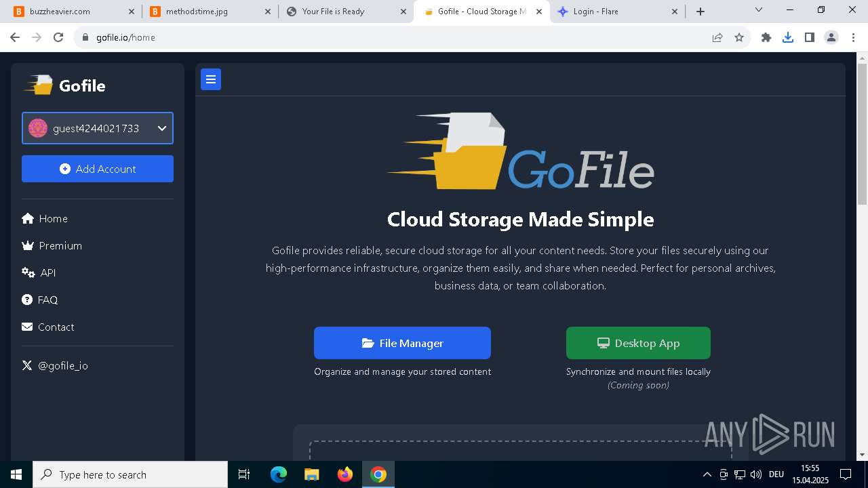The height and width of the screenshot is (488, 868).
Task: Click the guest account avatar image
Action: pos(38,128)
